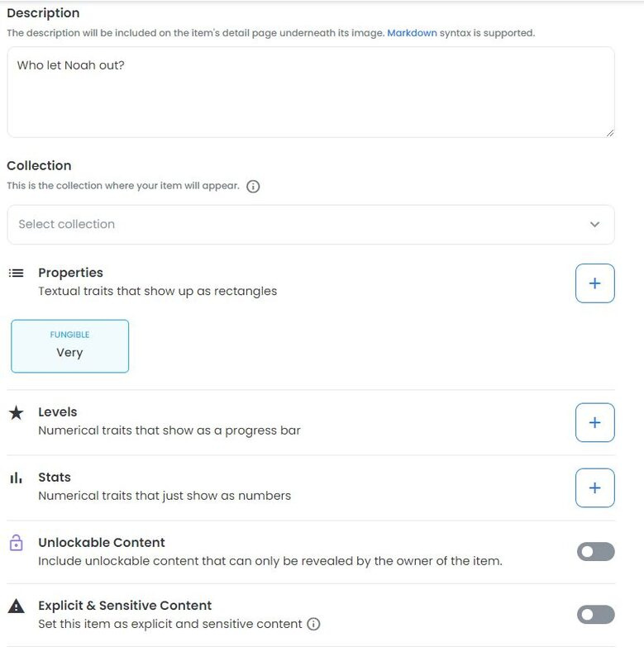
Task: Select the Fungible Very property card
Action: [x=69, y=346]
